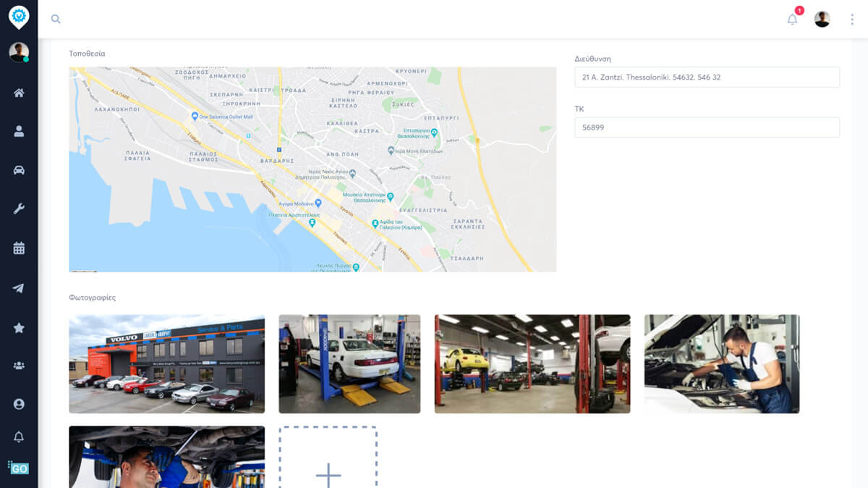The image size is (868, 488).
Task: Open the three-dot overflow menu
Action: pos(852,19)
